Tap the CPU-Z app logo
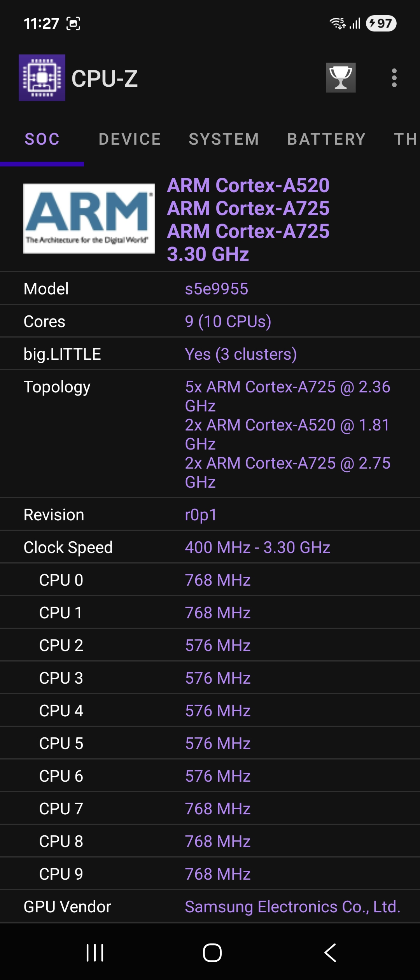Screen dimensions: 420x980 [42, 78]
